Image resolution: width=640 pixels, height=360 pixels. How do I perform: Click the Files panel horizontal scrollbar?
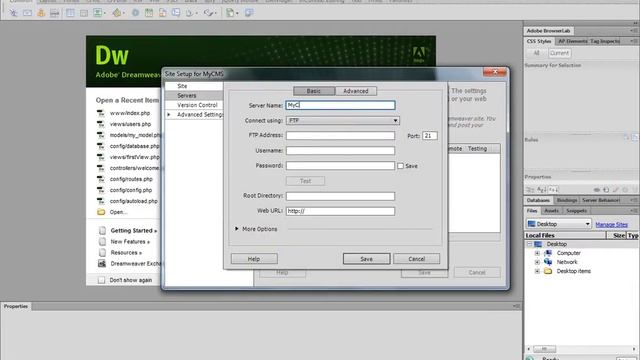point(581,349)
